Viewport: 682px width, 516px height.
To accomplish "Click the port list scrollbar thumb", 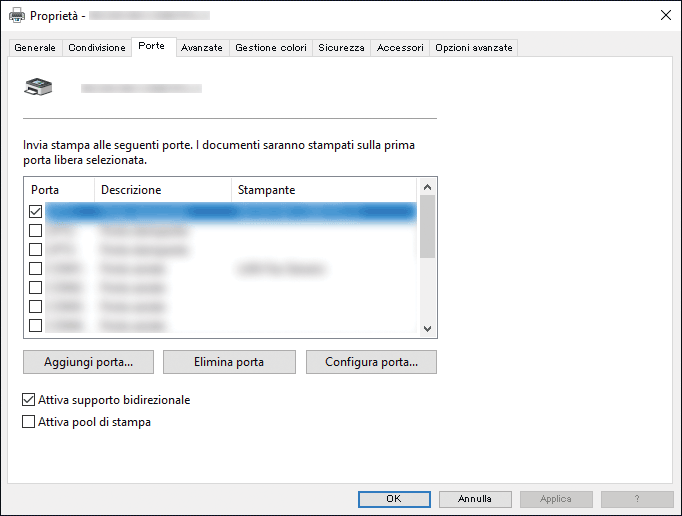I will click(427, 226).
